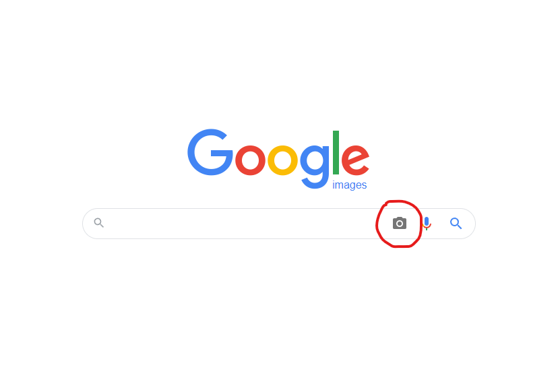
Task: Click the first red "o" in Google
Action: [250, 160]
